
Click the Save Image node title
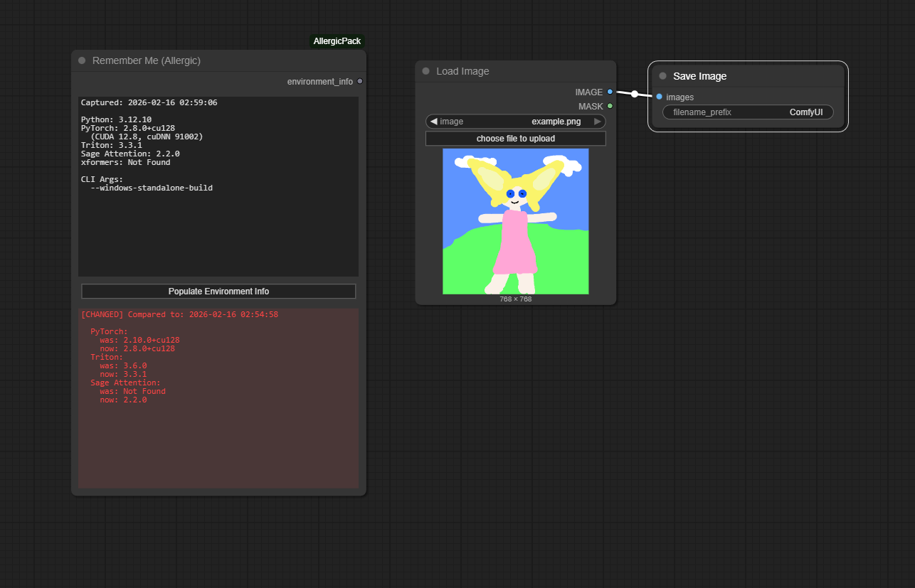click(700, 76)
